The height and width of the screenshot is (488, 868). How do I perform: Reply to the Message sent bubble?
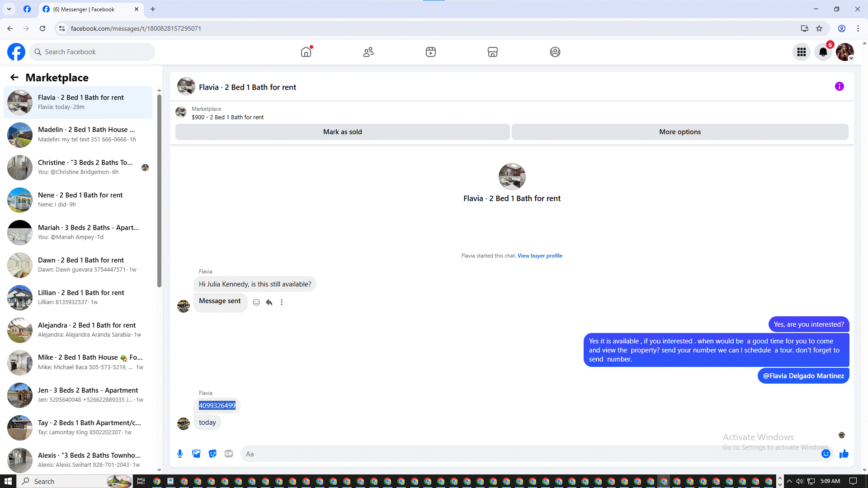pos(269,302)
